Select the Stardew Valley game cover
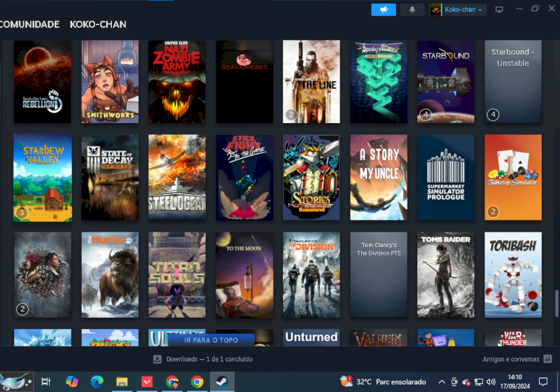Screen dimensions: 560x392 pos(43,178)
